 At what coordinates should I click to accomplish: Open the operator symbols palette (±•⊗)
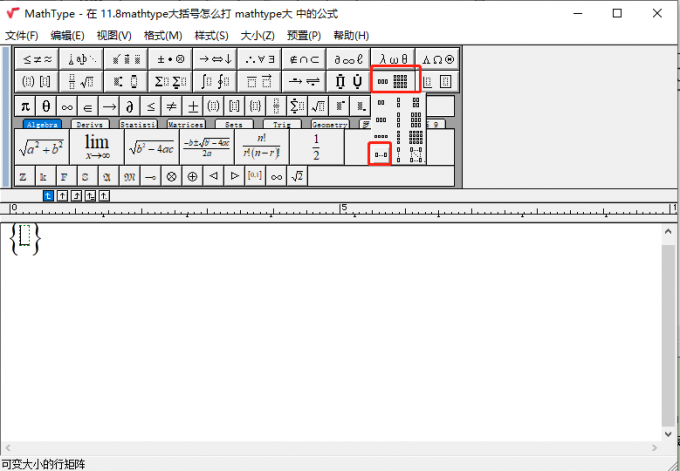(170, 59)
